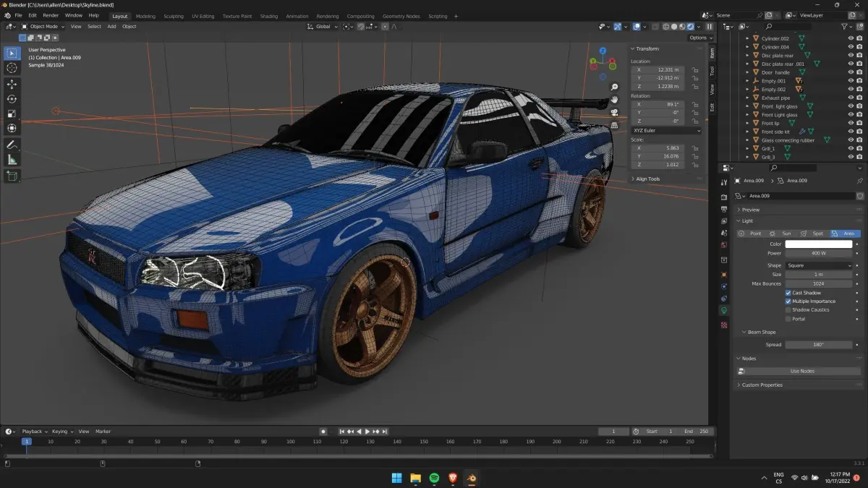
Task: Enable the Portal checkbox
Action: [x=788, y=318]
